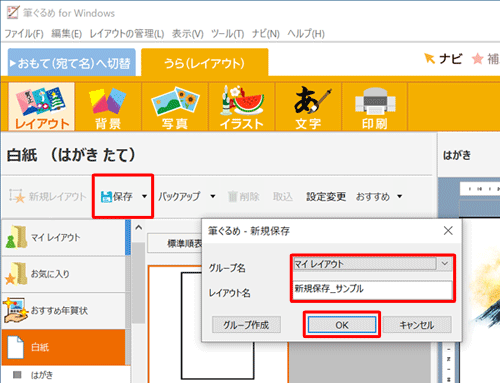Select the はがき tree item under 白紙
Viewport: 500px width, 383px height.
pos(42,375)
